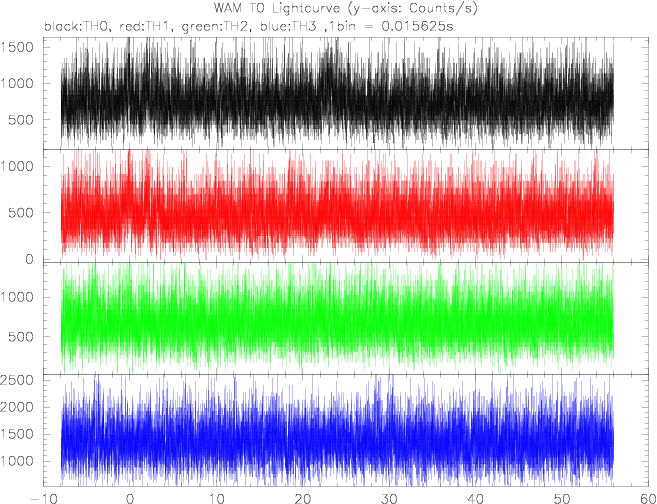
Task: Click the 1500 y-axis label of blue panel
Action: (x=18, y=434)
